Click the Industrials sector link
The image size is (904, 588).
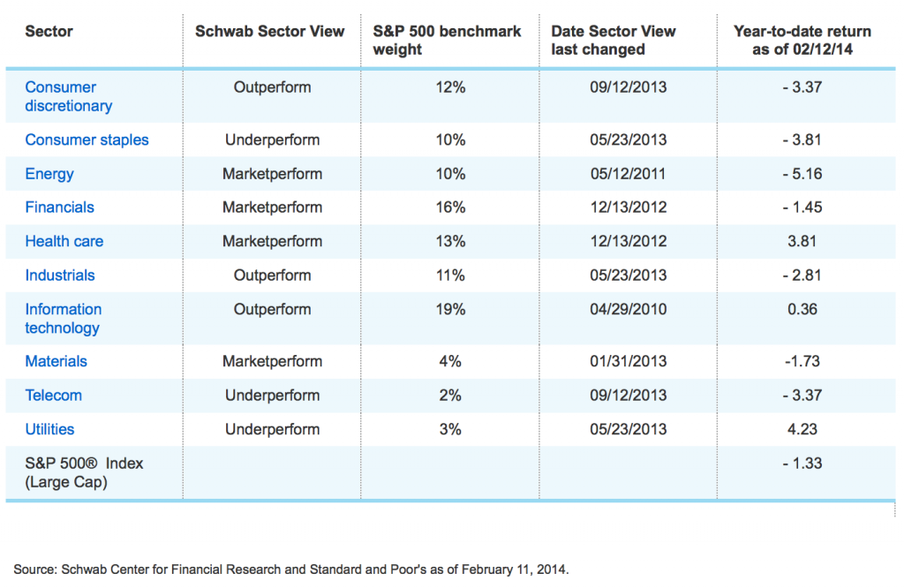(x=59, y=275)
